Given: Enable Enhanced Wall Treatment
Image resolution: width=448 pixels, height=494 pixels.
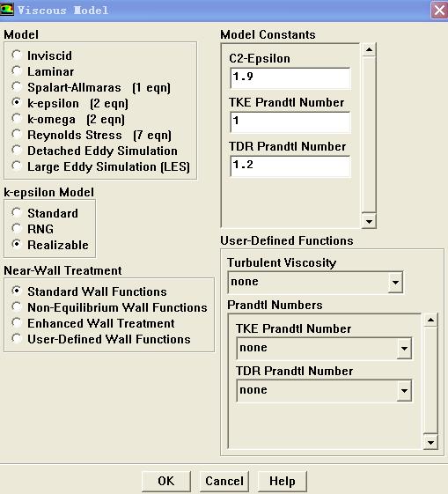Looking at the screenshot, I should point(17,323).
